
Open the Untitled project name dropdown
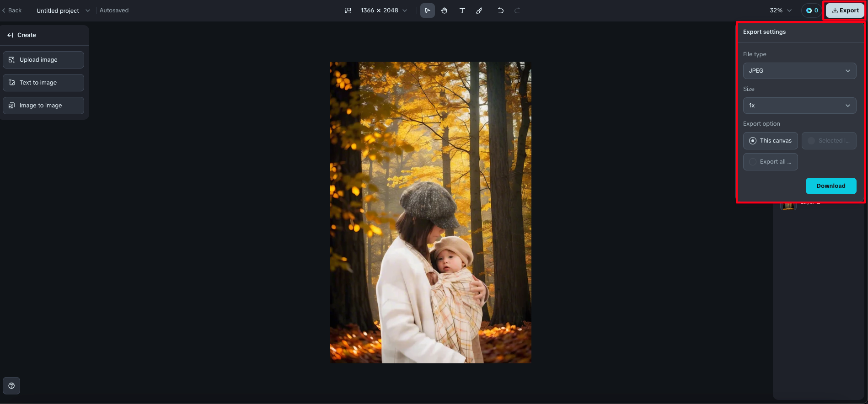(x=63, y=11)
